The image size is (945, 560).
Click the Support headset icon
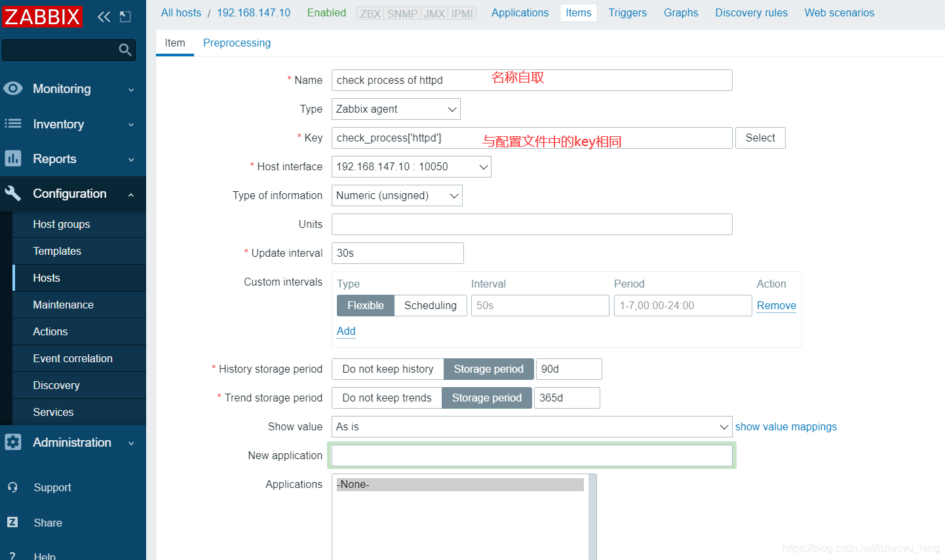(12, 487)
